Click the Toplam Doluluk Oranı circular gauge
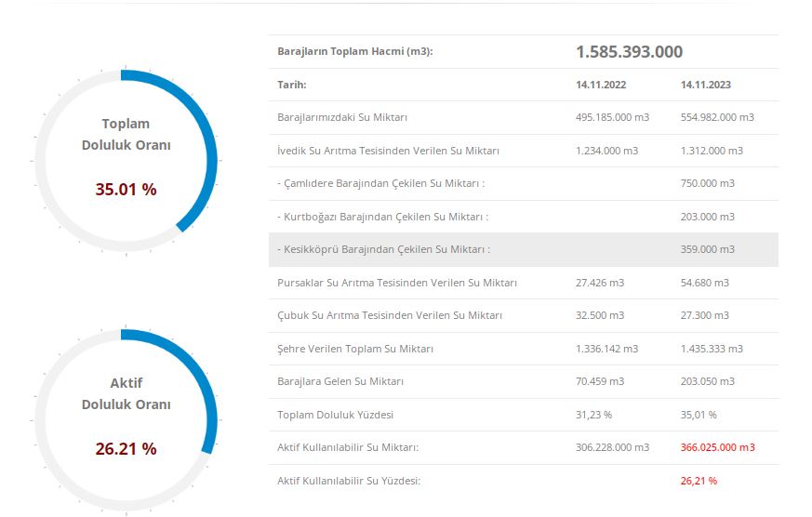Viewport: 812px width, 517px height. 126,160
